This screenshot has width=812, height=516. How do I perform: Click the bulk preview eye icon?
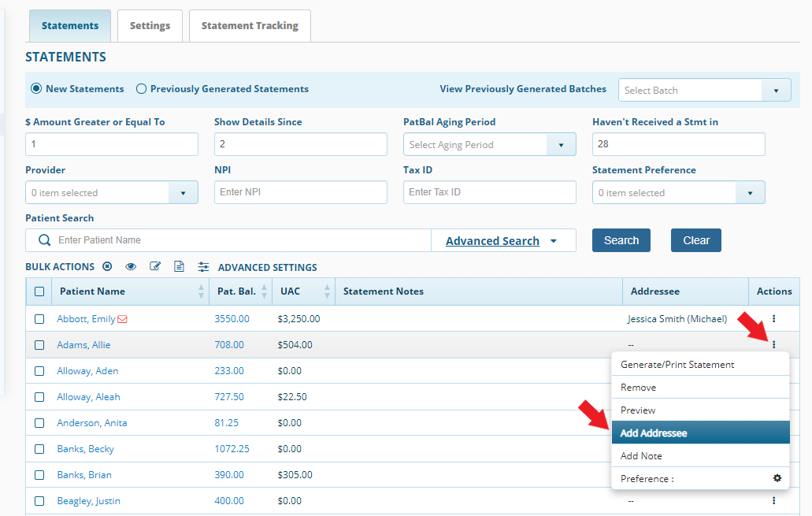[x=131, y=266]
